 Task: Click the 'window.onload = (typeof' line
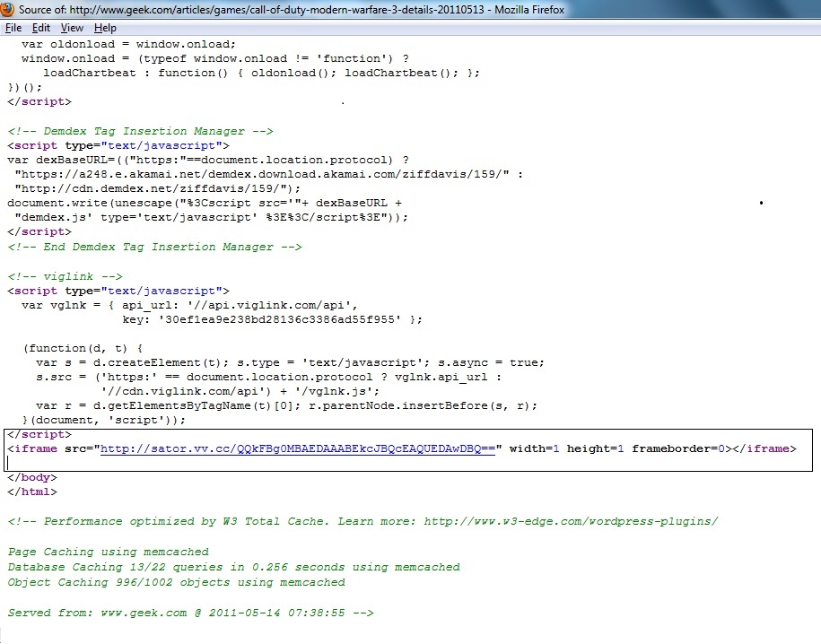tap(215, 58)
